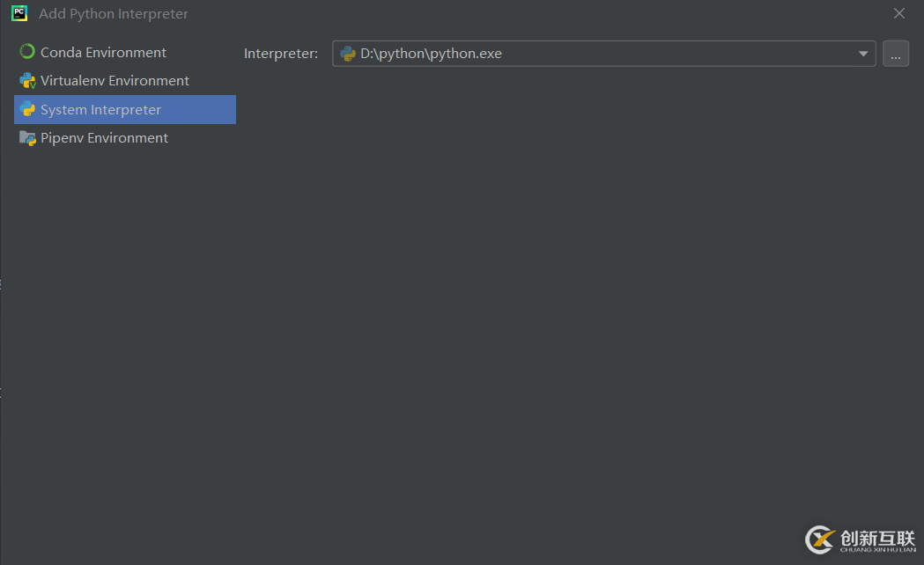The image size is (924, 565).
Task: Click the Virtualenv Environment Python icon
Action: point(27,81)
